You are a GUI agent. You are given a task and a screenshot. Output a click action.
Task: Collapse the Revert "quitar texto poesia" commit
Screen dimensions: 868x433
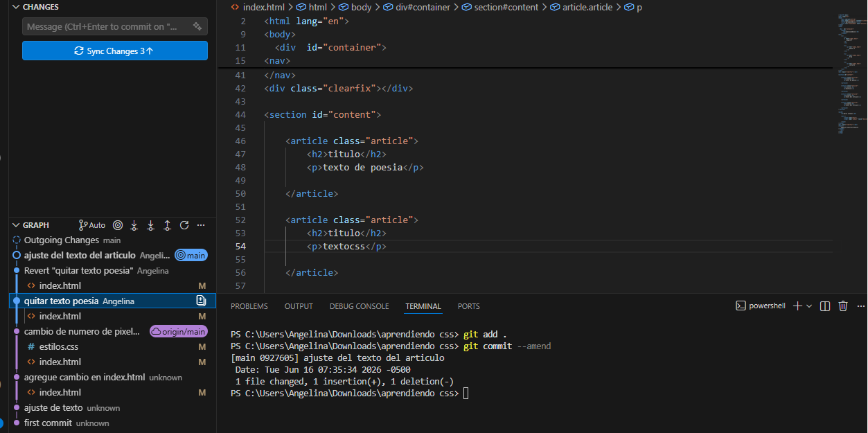point(112,271)
